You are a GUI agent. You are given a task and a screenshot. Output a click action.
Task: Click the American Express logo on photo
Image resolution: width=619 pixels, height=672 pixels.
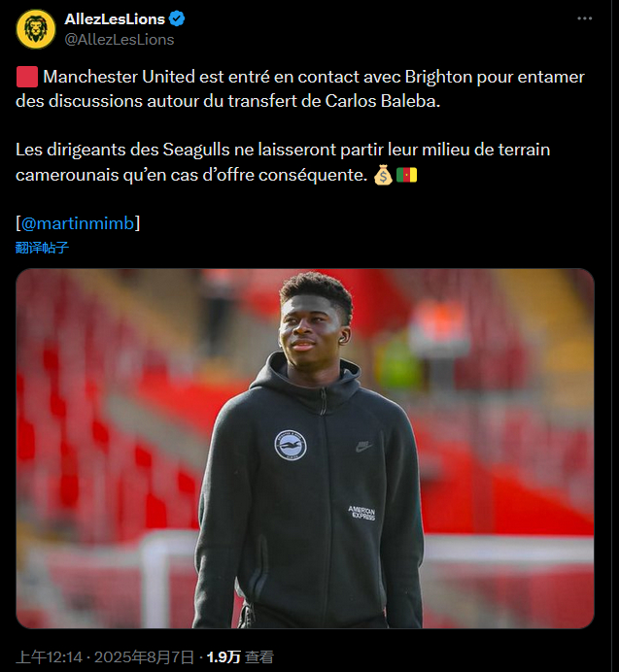coord(361,513)
